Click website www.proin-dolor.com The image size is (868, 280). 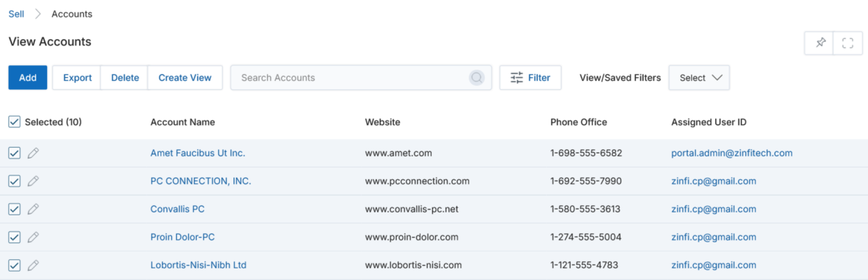412,237
